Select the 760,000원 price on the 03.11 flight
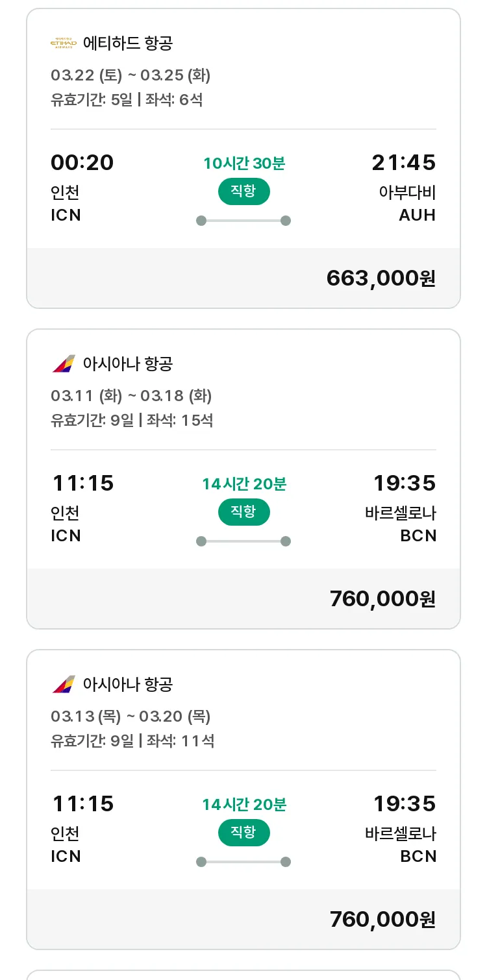The width and height of the screenshot is (487, 980). coord(382,599)
